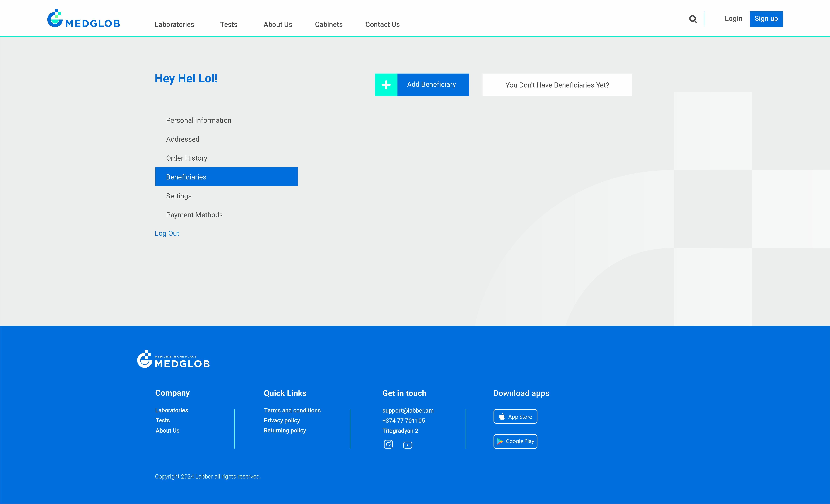The image size is (830, 504).
Task: Open the Terms and conditions footer link
Action: click(292, 410)
